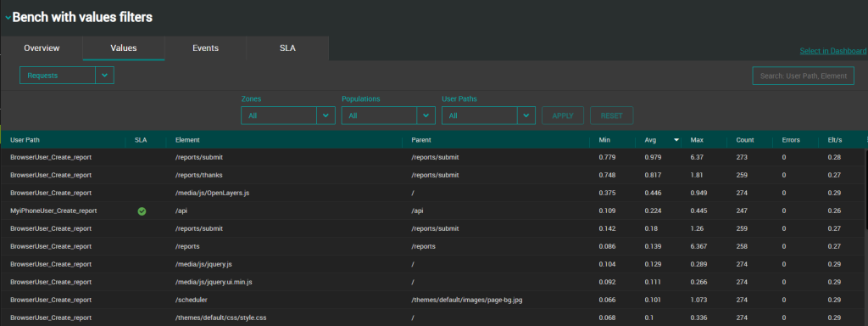Follow the Select in Dashboard link
Viewport: 868px width, 326px height.
click(832, 51)
